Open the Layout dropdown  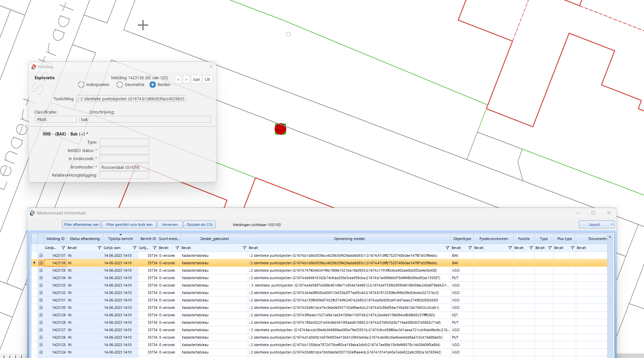[x=596, y=224]
